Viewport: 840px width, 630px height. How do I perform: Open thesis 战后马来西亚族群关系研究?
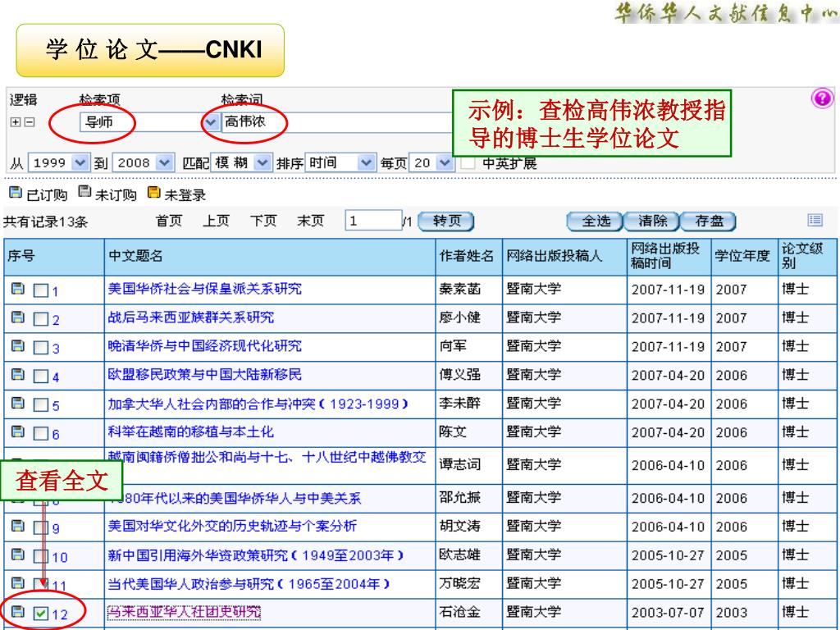190,317
